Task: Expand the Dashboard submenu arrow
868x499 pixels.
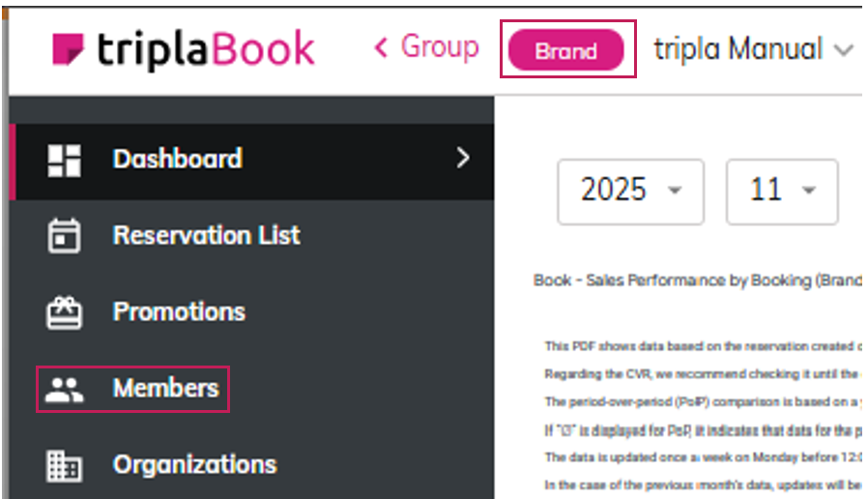Action: [x=463, y=159]
